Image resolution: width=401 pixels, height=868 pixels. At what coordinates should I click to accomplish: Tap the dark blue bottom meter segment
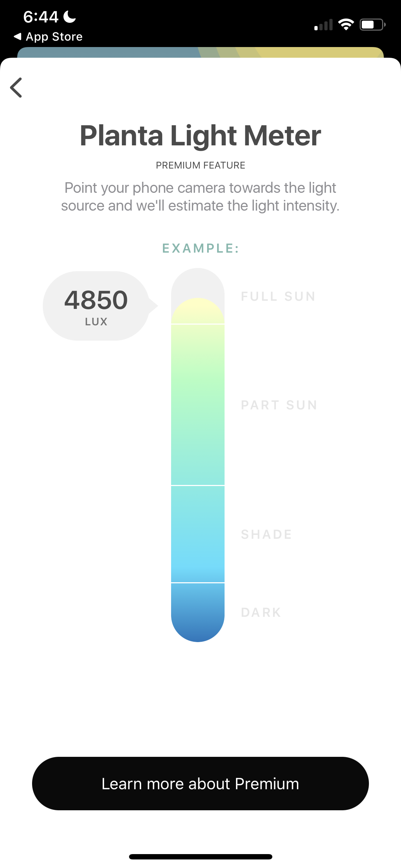198,611
